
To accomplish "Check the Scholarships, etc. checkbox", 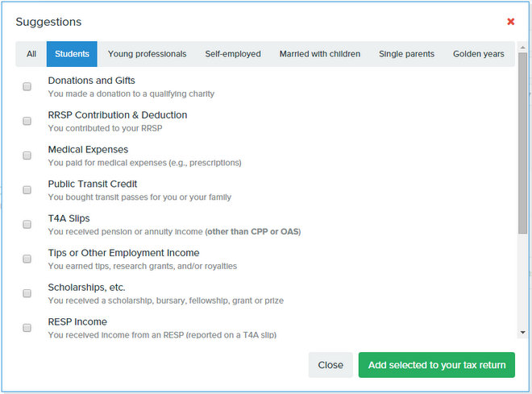I will pos(27,293).
